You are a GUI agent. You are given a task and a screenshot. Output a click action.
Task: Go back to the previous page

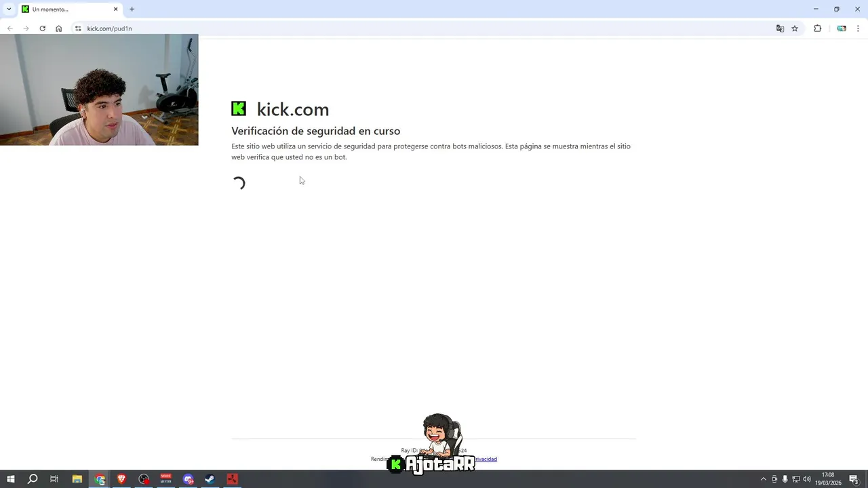(x=9, y=28)
